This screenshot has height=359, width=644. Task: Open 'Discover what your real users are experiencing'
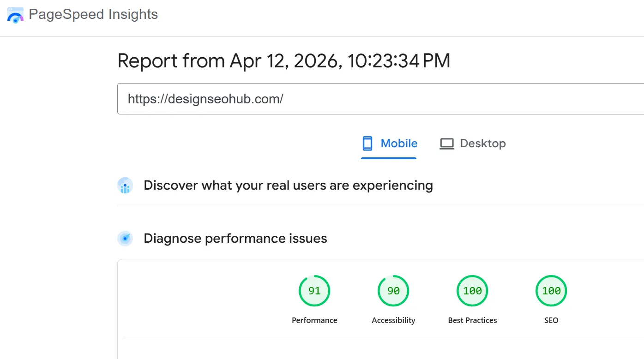pyautogui.click(x=288, y=185)
